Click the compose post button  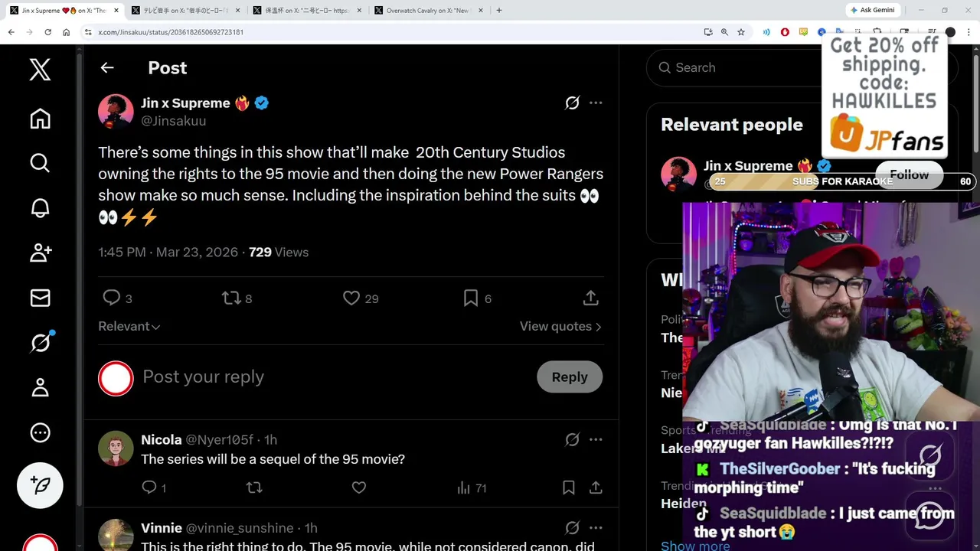40,485
